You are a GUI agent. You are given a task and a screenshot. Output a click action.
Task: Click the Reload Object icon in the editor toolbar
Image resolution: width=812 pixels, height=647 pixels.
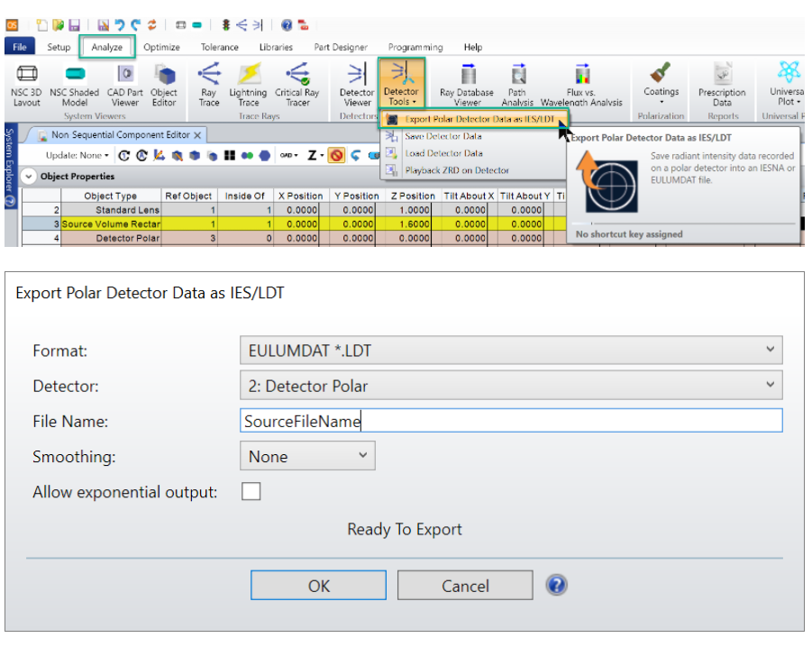(x=124, y=155)
